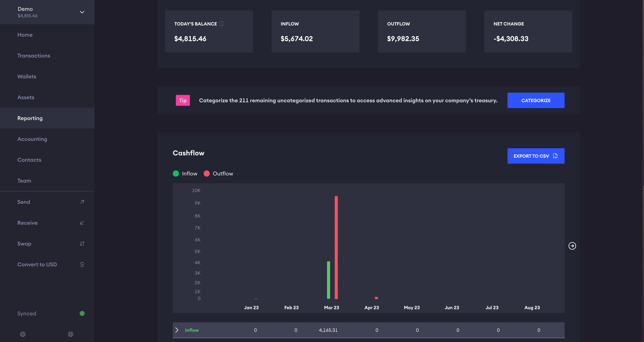644x342 pixels.
Task: Click the Swap arrows icon
Action: point(82,244)
